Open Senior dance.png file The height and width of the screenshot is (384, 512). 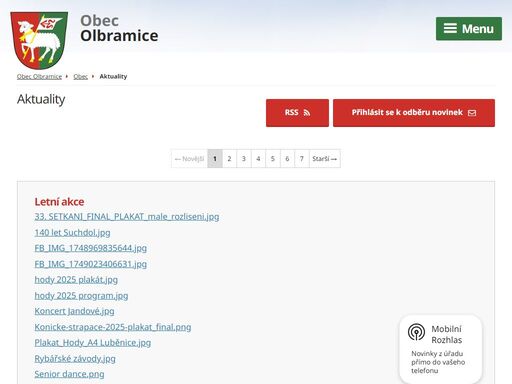tap(69, 374)
